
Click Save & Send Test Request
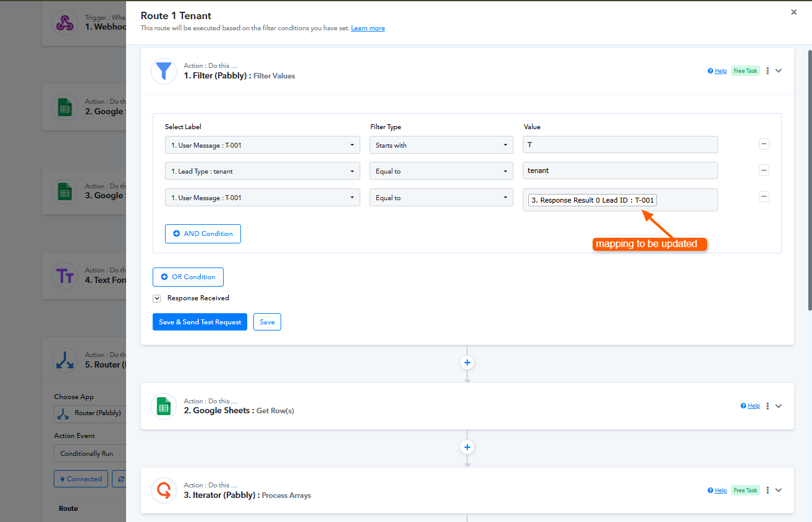[200, 322]
